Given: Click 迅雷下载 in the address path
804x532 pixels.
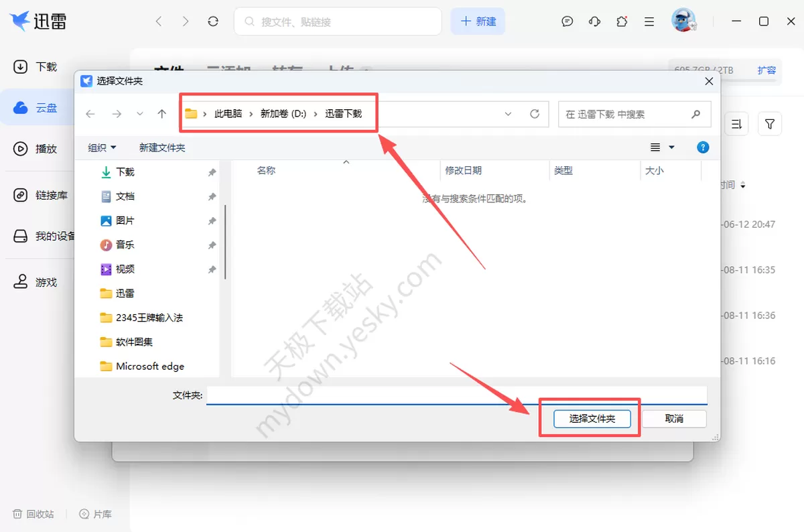Looking at the screenshot, I should click(x=344, y=114).
